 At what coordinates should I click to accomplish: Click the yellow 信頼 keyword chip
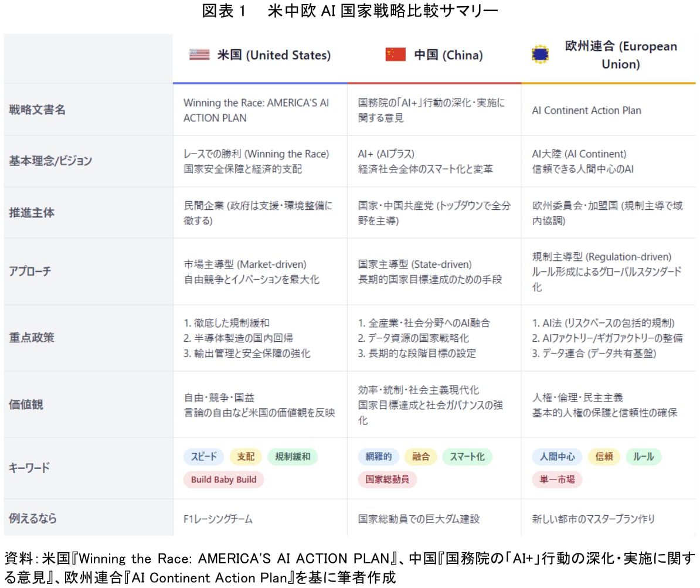tap(603, 457)
